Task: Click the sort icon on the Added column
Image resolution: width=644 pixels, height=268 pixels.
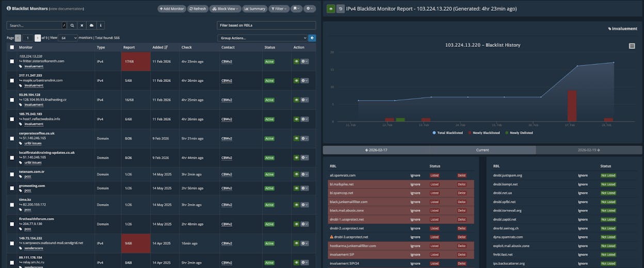Action: point(166,47)
